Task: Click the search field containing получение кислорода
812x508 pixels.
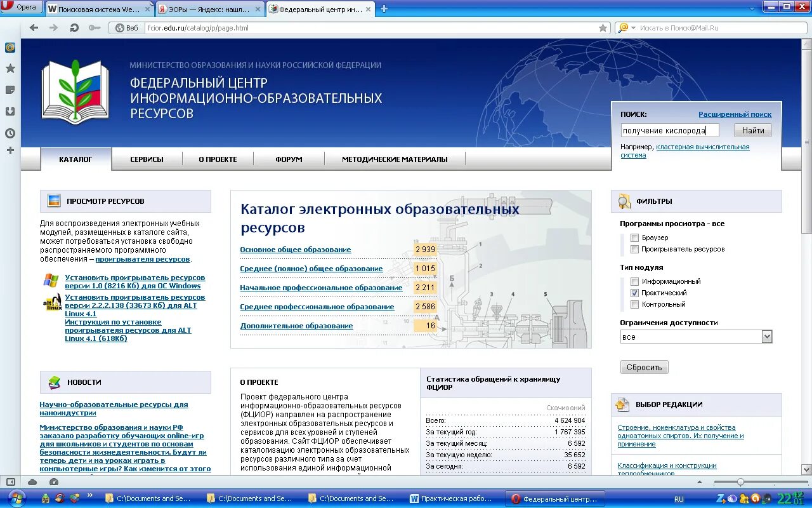Action: (x=670, y=130)
